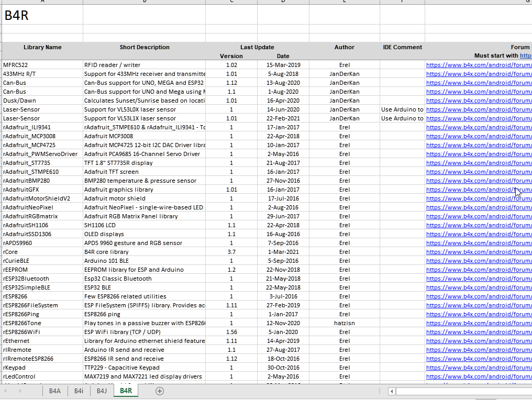Select the Dusk/Dawn library name cell
This screenshot has width=532, height=400.
(x=42, y=101)
